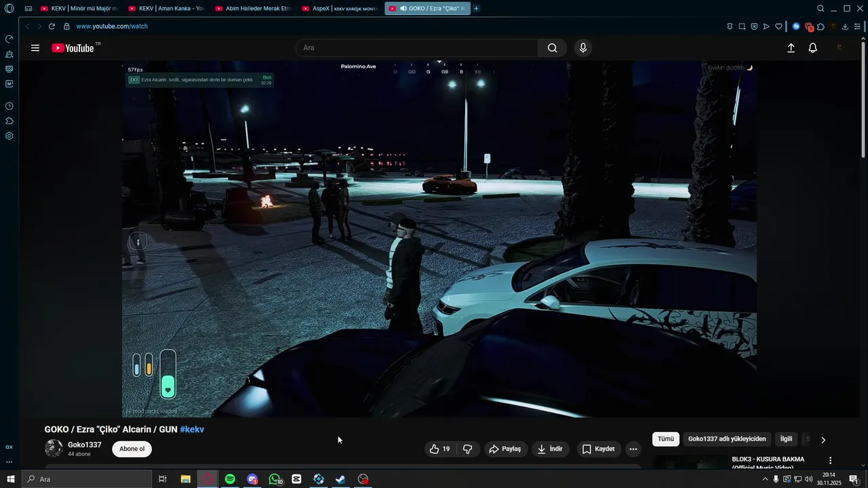Open the Twitch-style panel icon in sidebar

pyautogui.click(x=9, y=69)
